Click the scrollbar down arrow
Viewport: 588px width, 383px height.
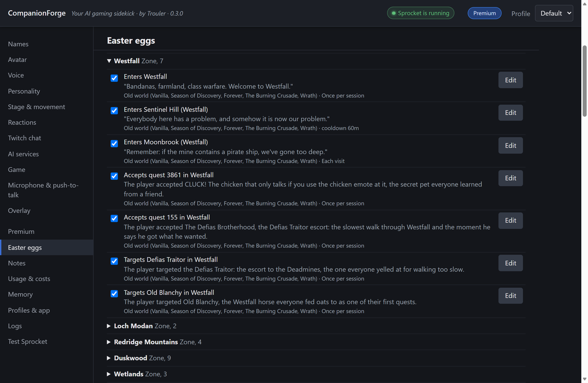pyautogui.click(x=584, y=379)
